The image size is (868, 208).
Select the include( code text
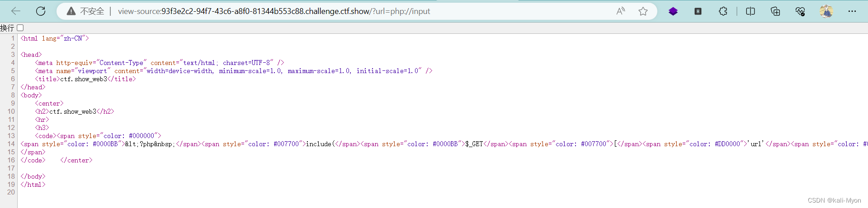point(321,144)
